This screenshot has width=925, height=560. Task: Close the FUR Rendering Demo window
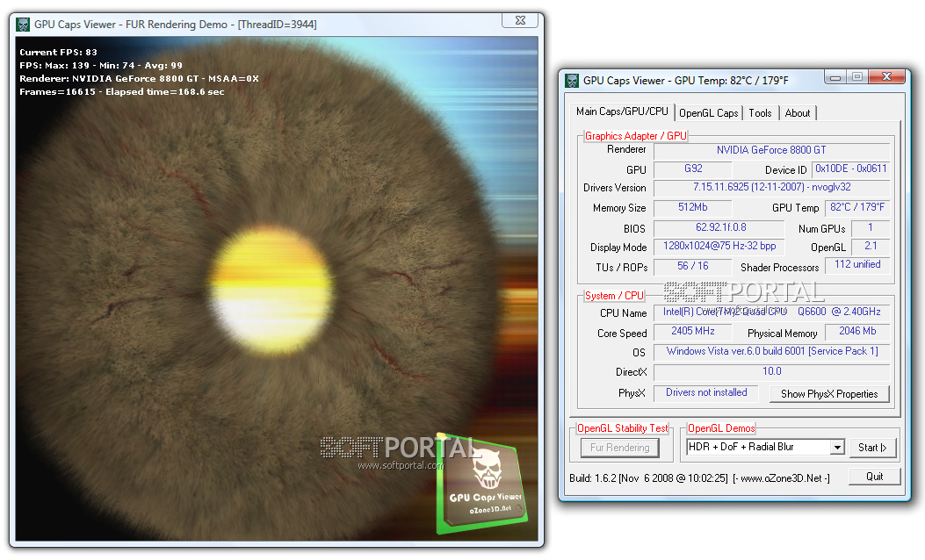coord(520,20)
